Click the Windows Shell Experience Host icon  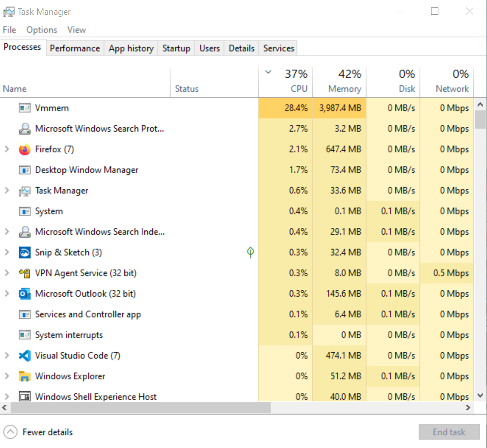[25, 397]
